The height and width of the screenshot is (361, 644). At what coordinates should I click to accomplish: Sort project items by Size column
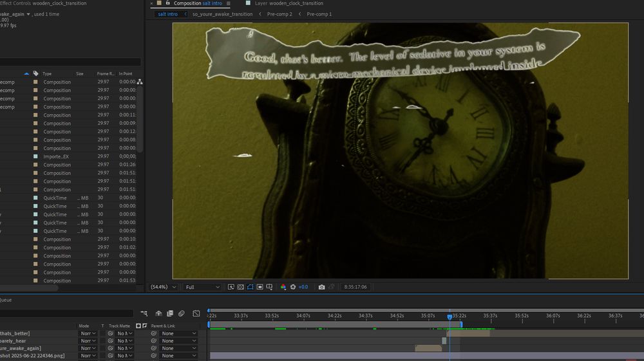pos(80,74)
